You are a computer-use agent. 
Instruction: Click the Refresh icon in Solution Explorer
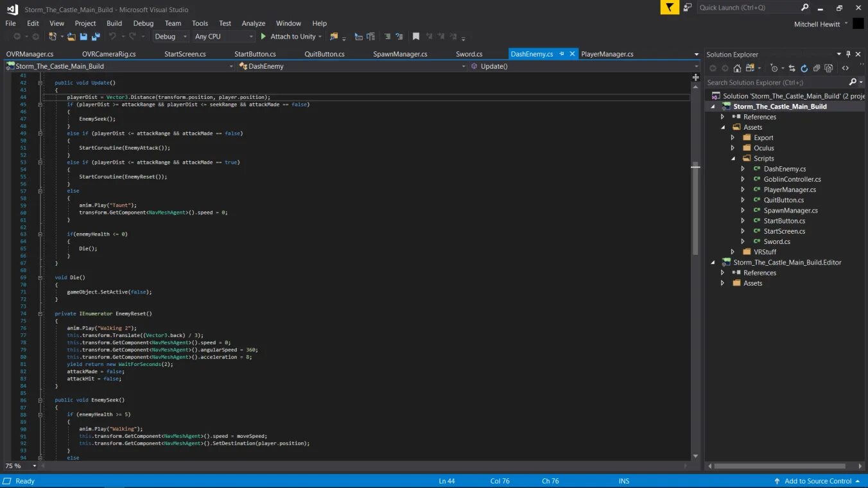[804, 68]
